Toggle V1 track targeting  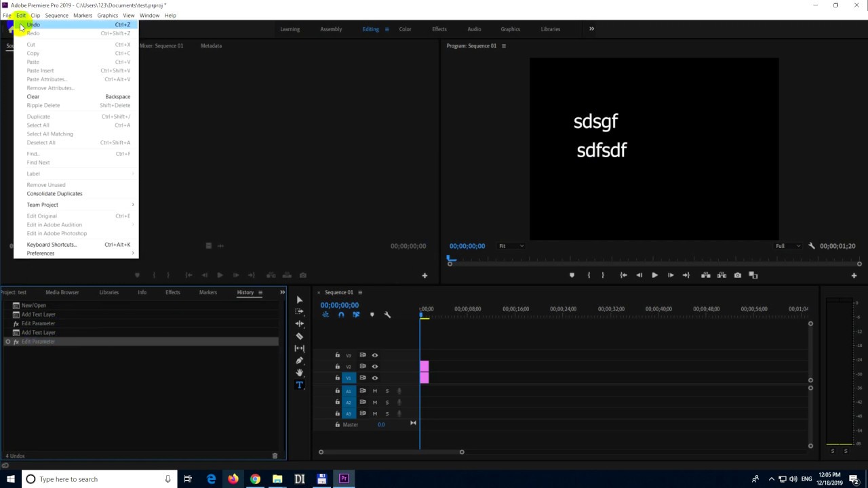349,378
